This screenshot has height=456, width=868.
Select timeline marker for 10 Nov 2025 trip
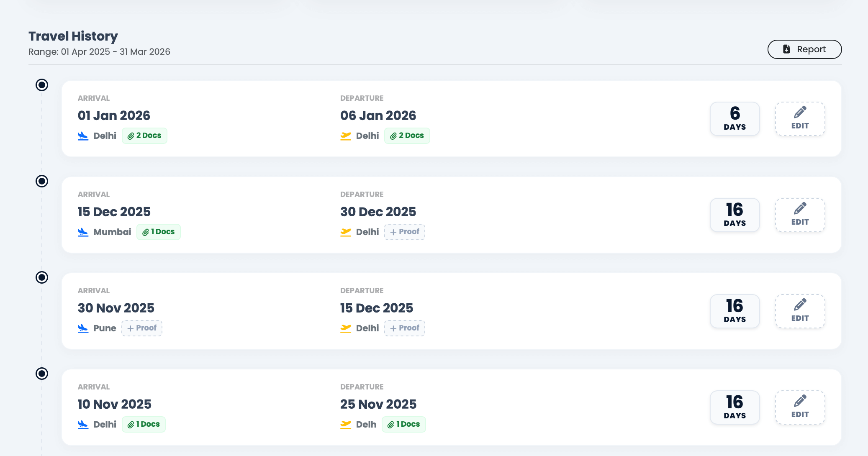(x=42, y=374)
